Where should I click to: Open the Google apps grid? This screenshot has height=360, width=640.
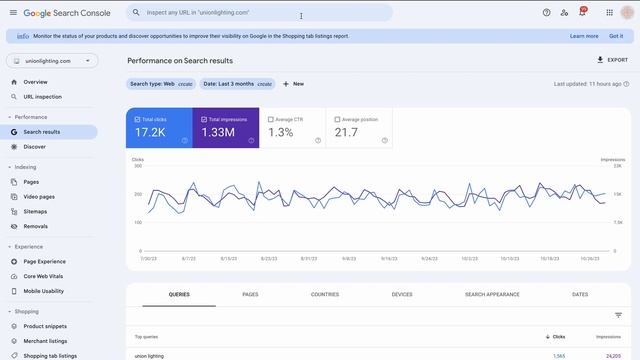(x=609, y=13)
